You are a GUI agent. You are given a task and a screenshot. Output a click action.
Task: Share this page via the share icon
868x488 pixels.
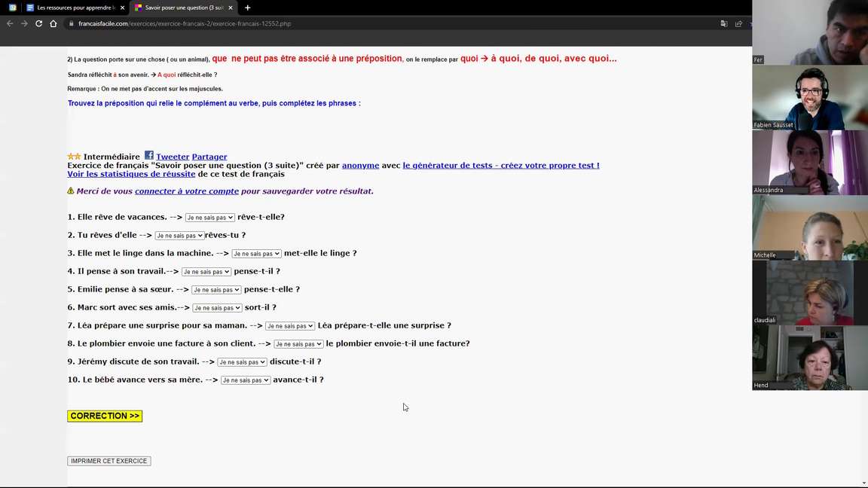click(738, 24)
